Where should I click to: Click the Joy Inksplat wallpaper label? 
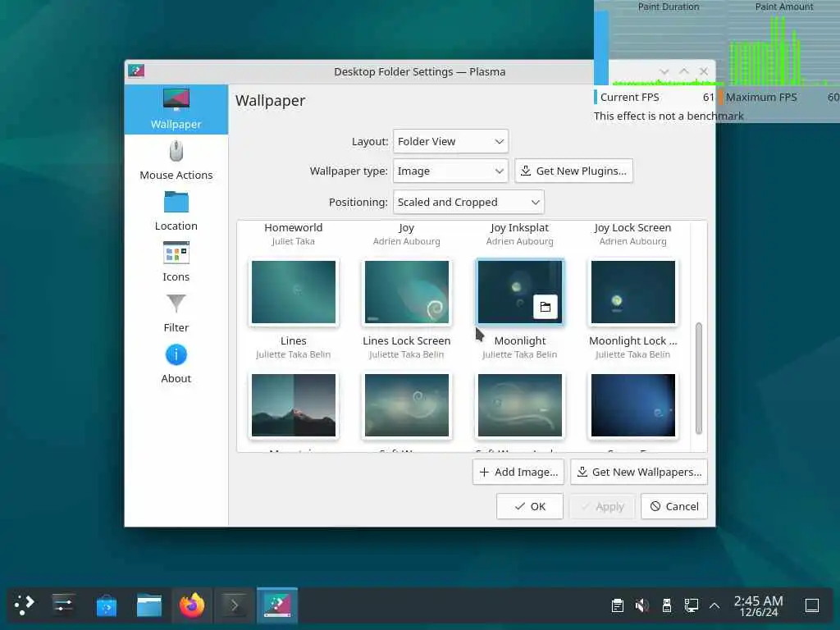coord(519,228)
